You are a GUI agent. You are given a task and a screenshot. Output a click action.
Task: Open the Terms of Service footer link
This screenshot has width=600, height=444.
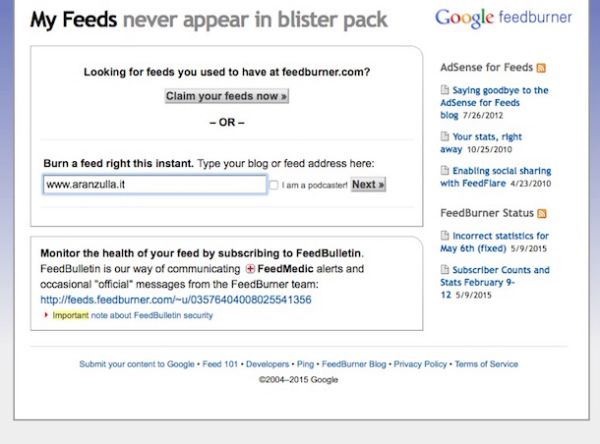tap(486, 364)
